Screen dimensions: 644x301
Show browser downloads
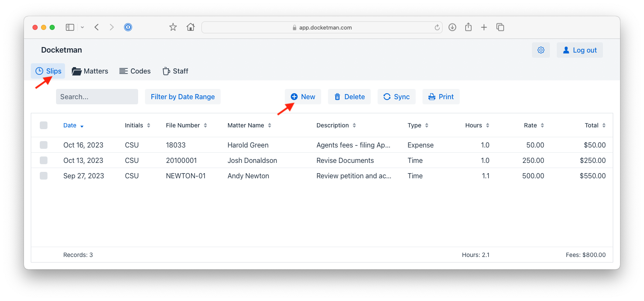point(452,27)
